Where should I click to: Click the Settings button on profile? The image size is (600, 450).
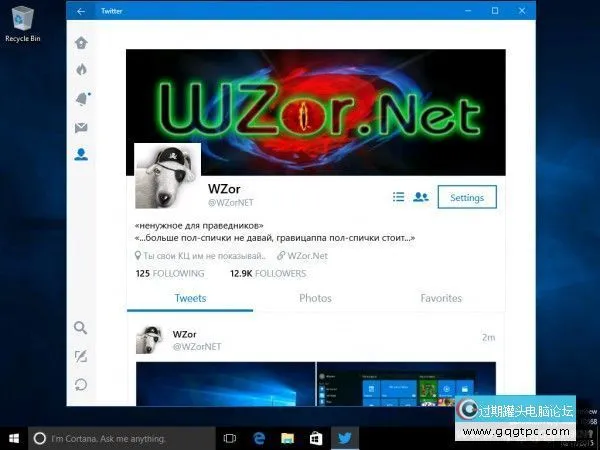pos(466,197)
